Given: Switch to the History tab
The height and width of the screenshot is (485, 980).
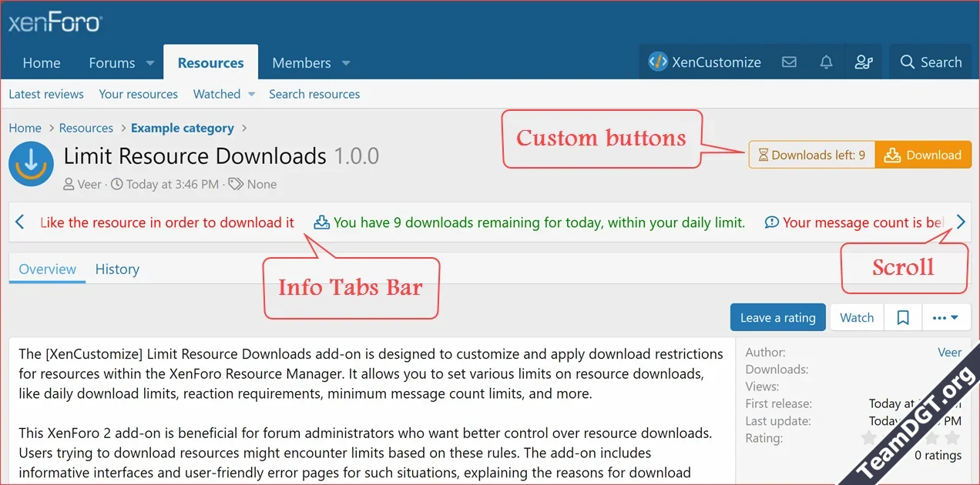Looking at the screenshot, I should point(116,269).
